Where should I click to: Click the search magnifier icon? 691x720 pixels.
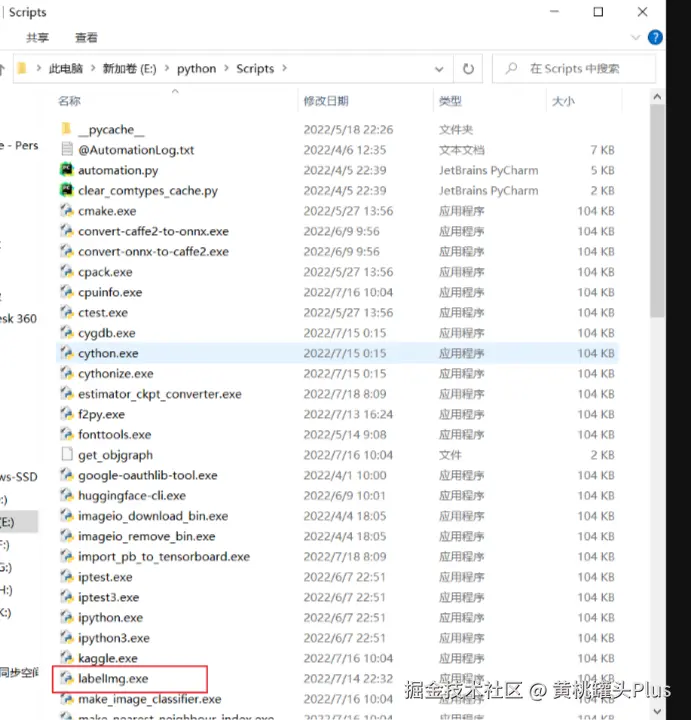[x=511, y=68]
